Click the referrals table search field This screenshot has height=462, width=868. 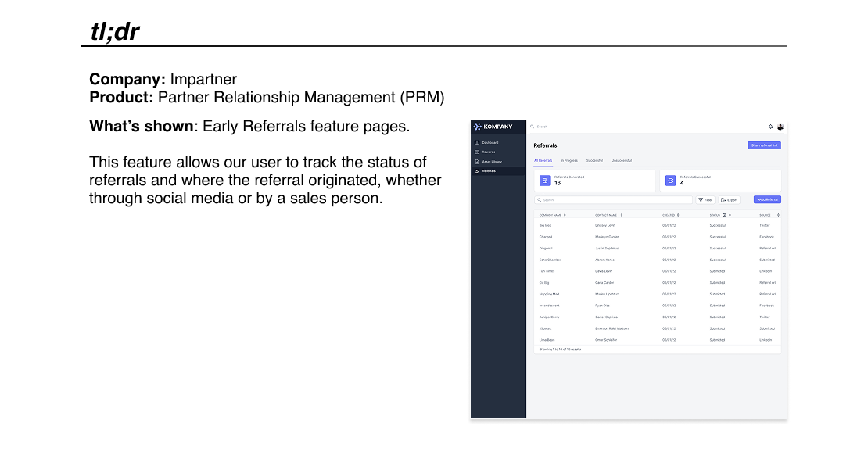click(x=614, y=200)
